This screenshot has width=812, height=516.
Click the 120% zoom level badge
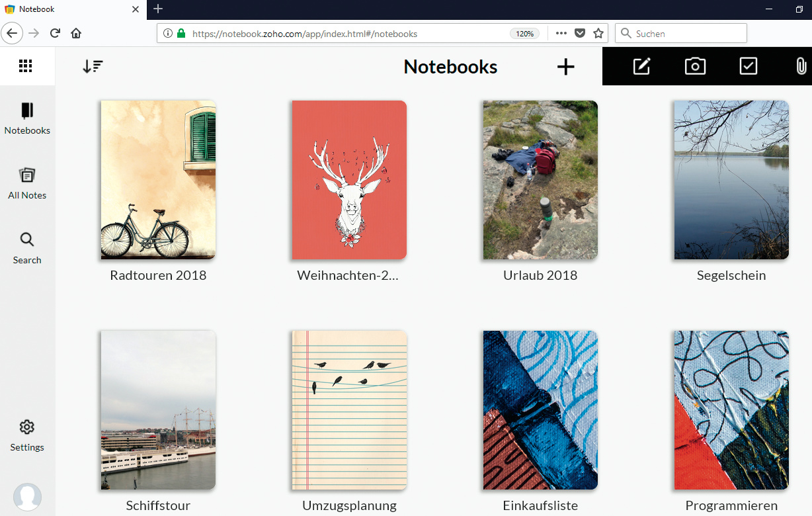[524, 34]
